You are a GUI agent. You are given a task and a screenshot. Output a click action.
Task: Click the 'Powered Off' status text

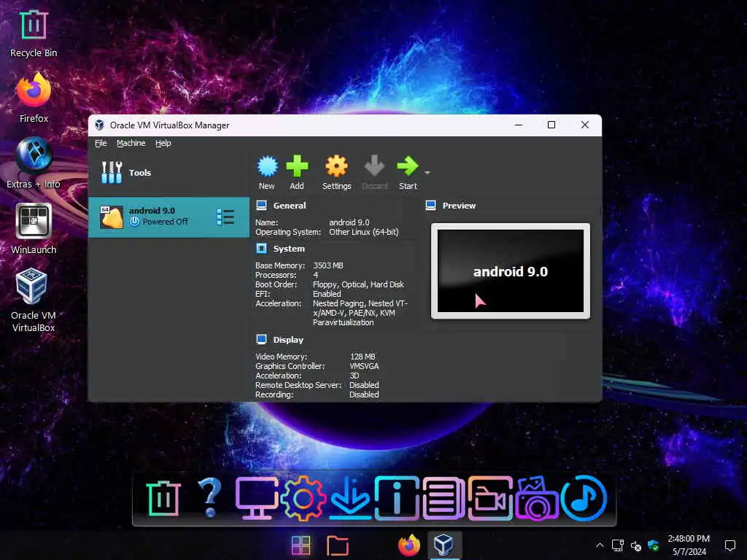tap(166, 222)
